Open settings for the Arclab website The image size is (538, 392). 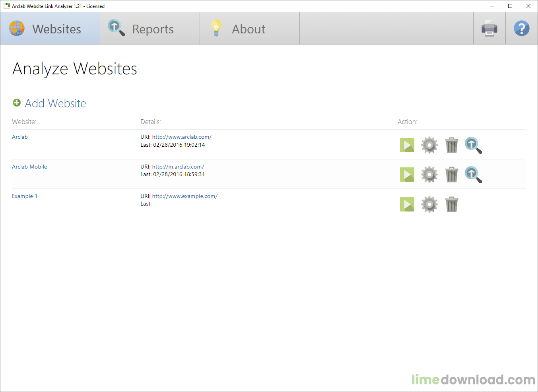(x=429, y=145)
